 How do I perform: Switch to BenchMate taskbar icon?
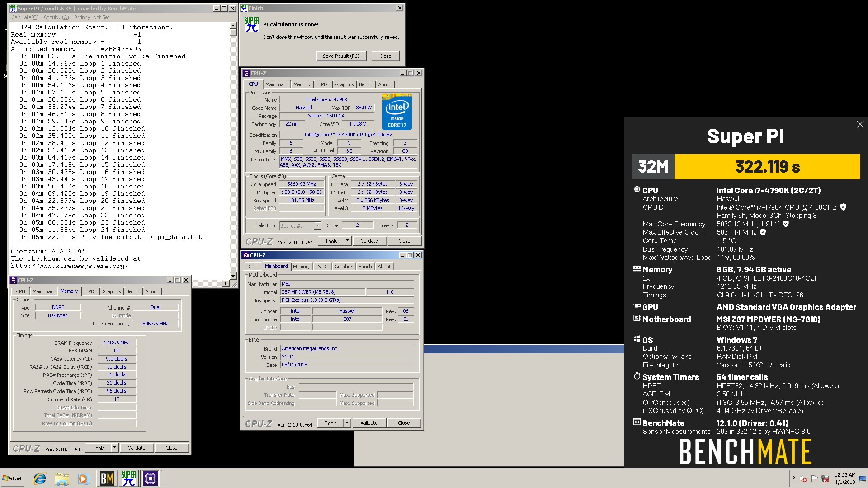coord(107,479)
